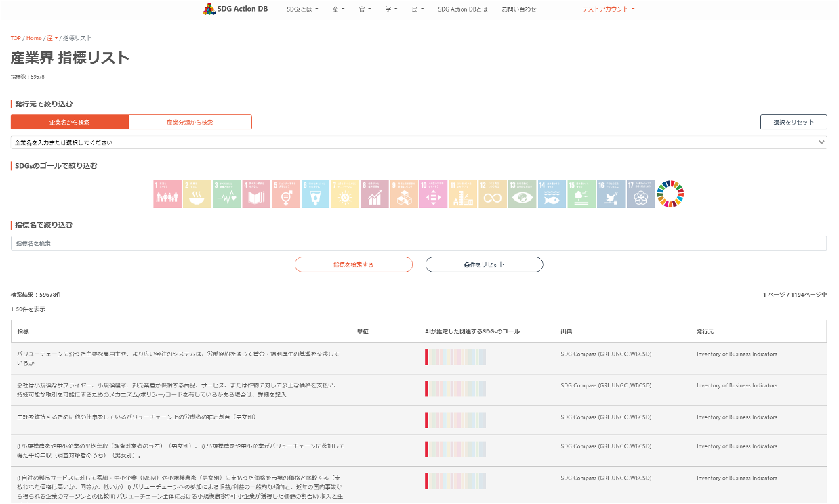Toggle SDG goal 10 Reduced Inequalities filter
The width and height of the screenshot is (839, 504).
(434, 194)
